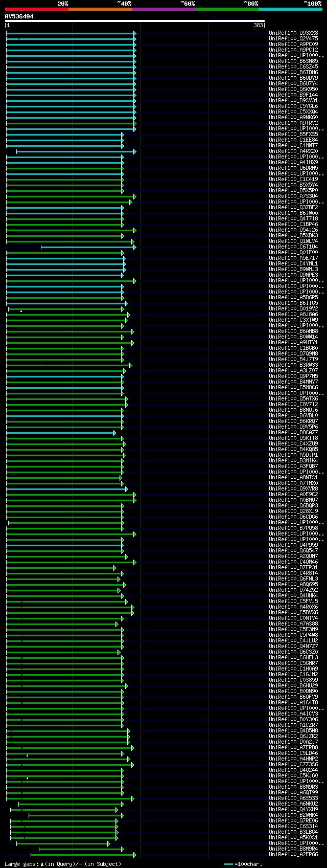This screenshot has height=868, width=327.
Task: Select the UniRef100_Q7RE06 label
Action: coord(293,820)
